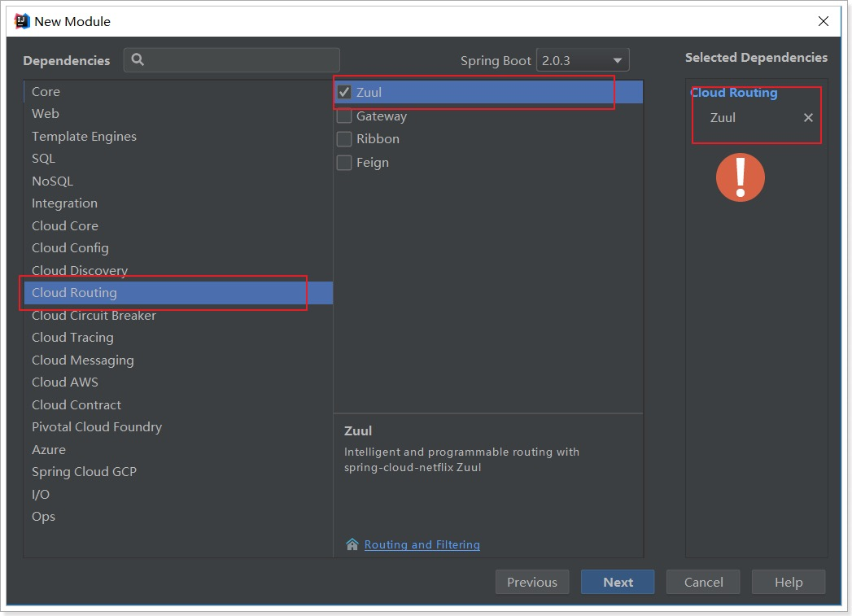
Task: Select the I/O category
Action: coord(178,494)
